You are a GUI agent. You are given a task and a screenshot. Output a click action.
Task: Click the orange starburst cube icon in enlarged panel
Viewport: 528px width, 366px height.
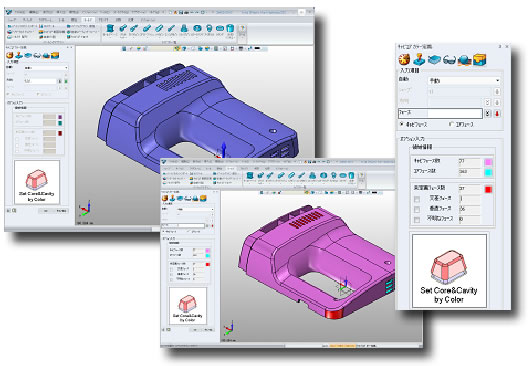pyautogui.click(x=404, y=60)
